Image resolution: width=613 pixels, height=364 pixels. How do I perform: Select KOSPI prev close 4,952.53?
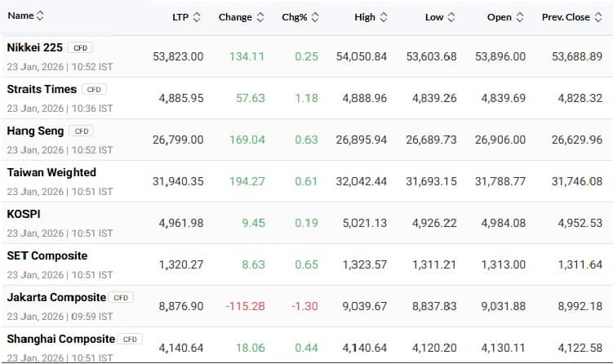click(580, 224)
